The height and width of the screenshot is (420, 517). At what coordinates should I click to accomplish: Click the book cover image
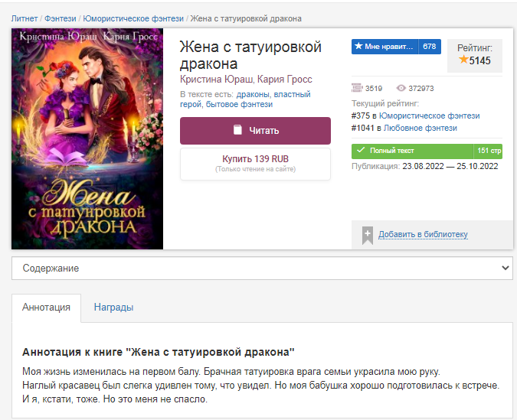pos(87,138)
